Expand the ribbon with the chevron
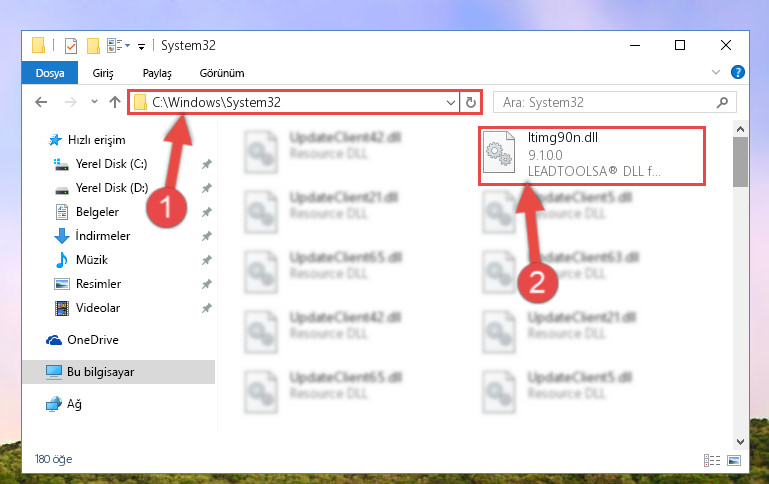The width and height of the screenshot is (769, 484). pyautogui.click(x=716, y=73)
